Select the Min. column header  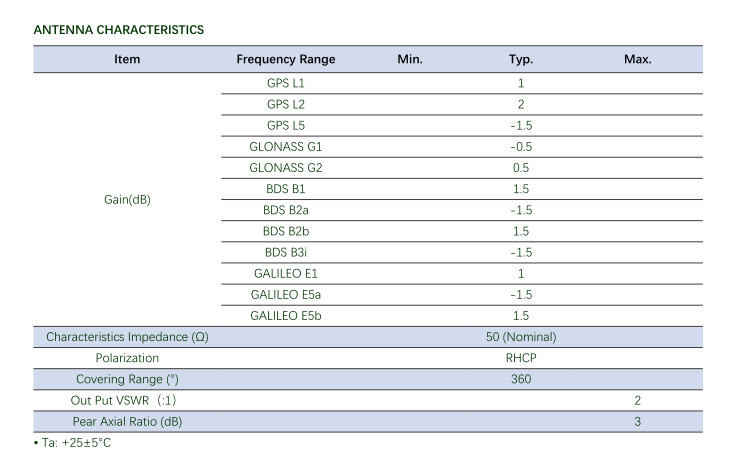[x=410, y=59]
